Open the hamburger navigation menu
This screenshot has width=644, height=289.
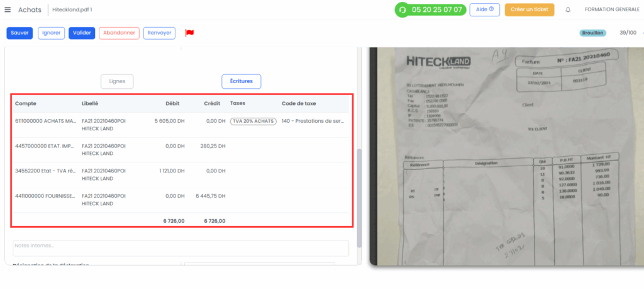point(8,10)
